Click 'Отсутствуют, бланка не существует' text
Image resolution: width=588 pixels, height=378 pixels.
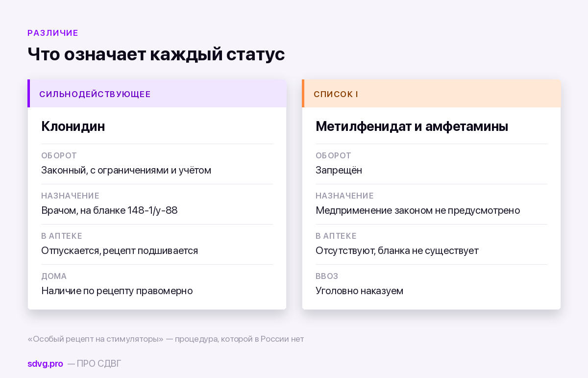click(397, 251)
